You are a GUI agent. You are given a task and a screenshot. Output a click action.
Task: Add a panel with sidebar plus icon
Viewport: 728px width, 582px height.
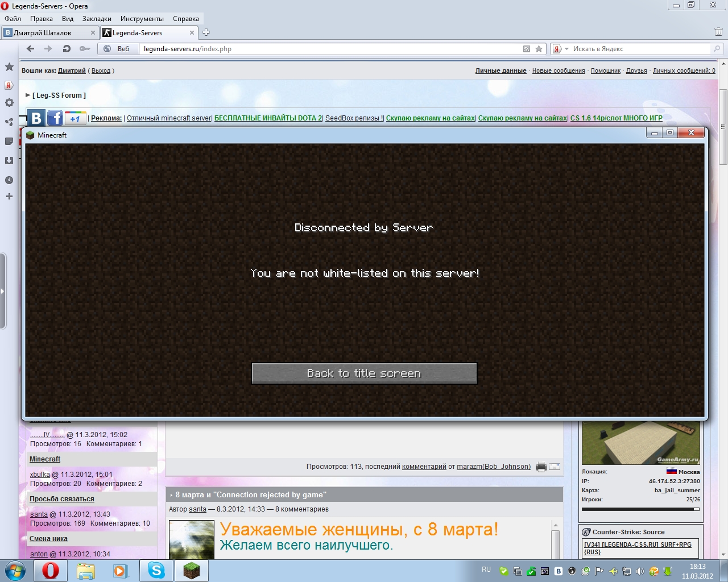pos(9,197)
